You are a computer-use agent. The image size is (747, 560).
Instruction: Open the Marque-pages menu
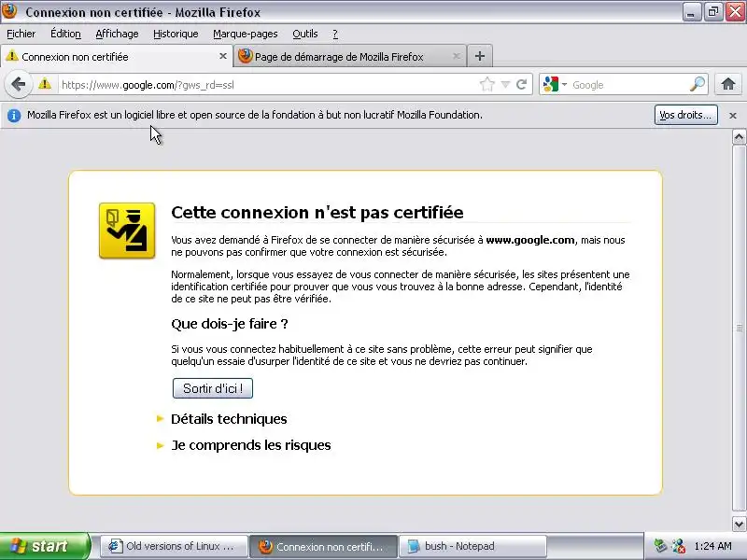246,34
